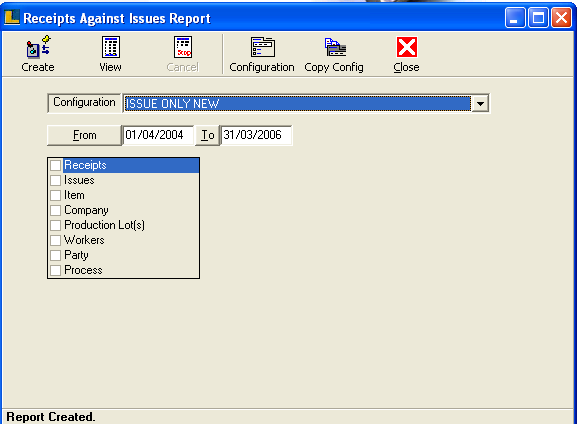The image size is (577, 424).
Task: Minimize the Receipts Against Issues Report window
Action: [x=515, y=17]
